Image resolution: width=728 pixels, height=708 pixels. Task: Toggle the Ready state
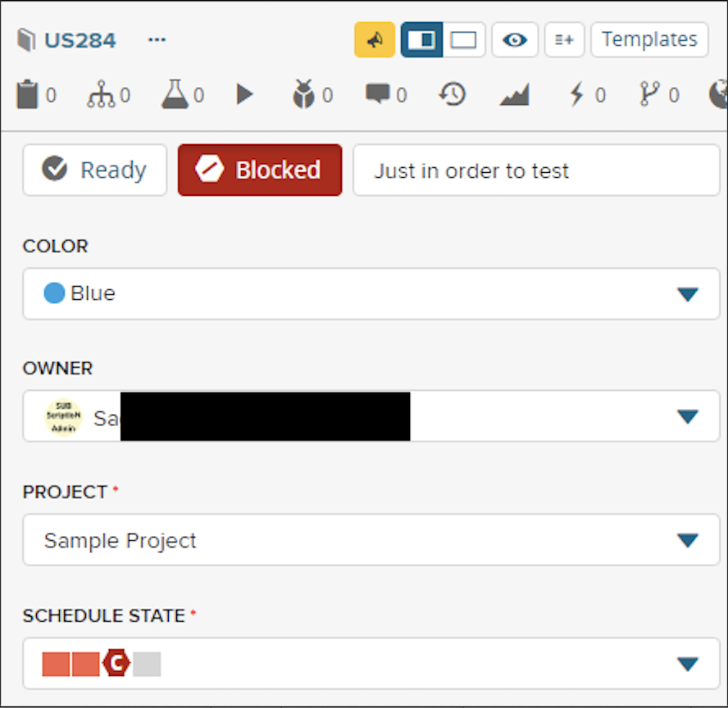pos(94,170)
